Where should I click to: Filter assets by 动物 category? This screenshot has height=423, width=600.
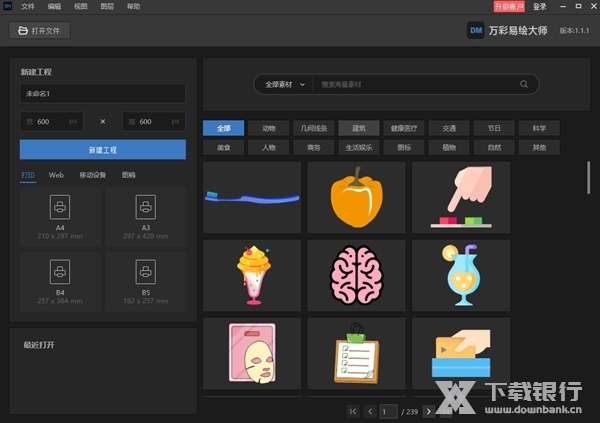[268, 128]
